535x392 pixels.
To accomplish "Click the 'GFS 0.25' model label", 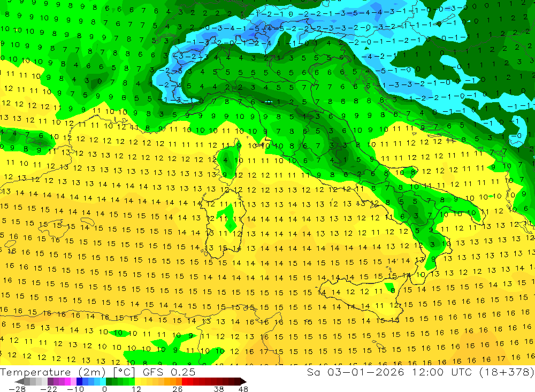I will pyautogui.click(x=169, y=372).
